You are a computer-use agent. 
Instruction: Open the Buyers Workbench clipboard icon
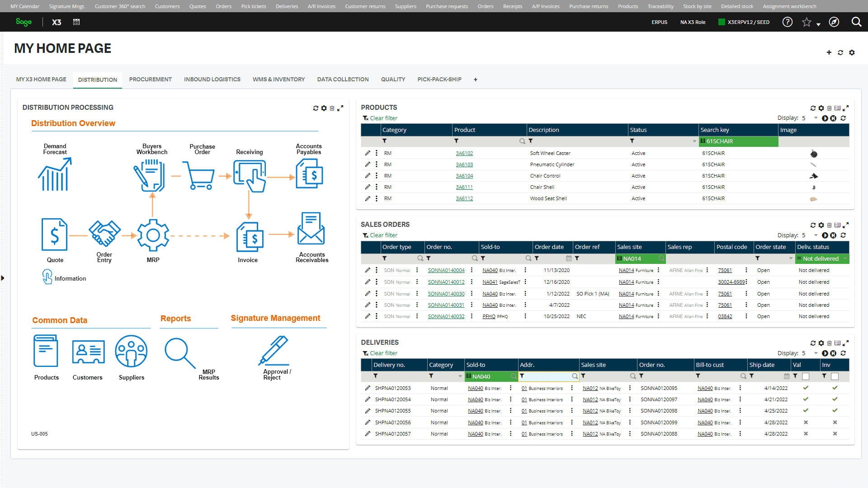tap(150, 175)
